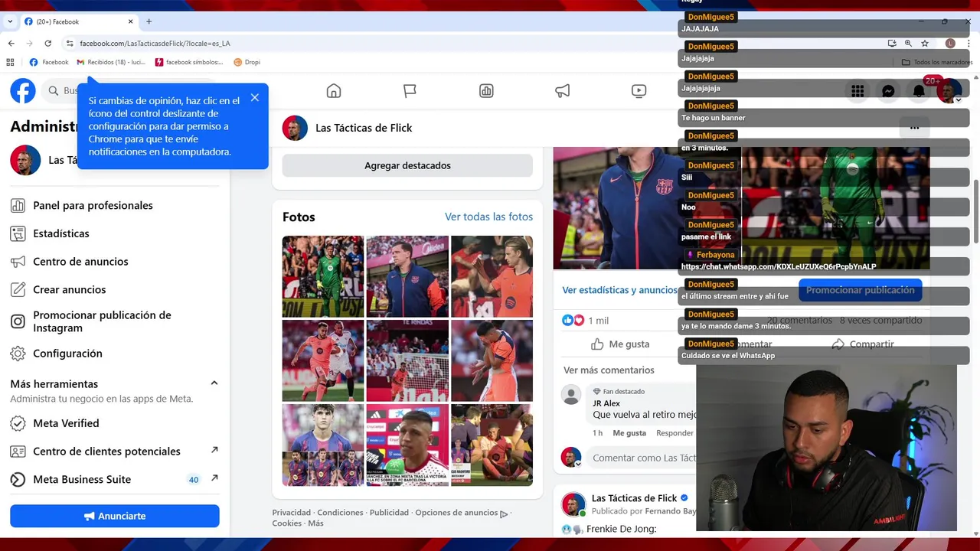Viewport: 980px width, 551px height.
Task: Open the Facebook bookmark
Action: tap(49, 62)
